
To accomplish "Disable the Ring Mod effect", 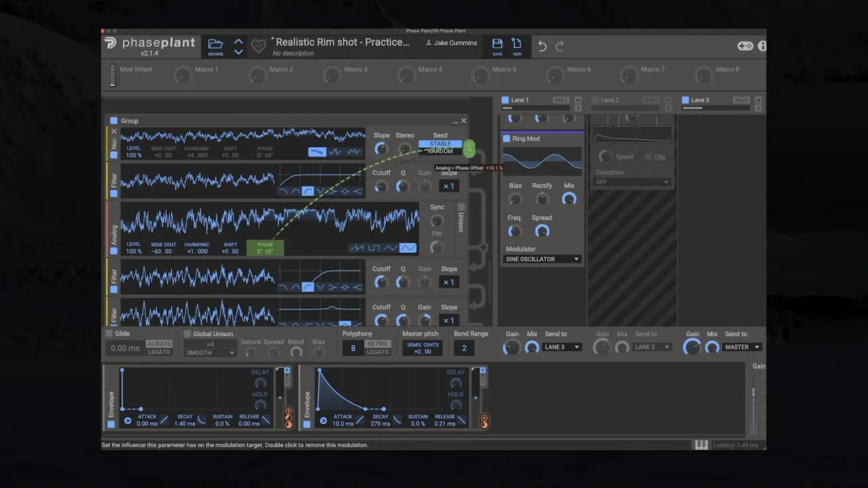I will 507,138.
